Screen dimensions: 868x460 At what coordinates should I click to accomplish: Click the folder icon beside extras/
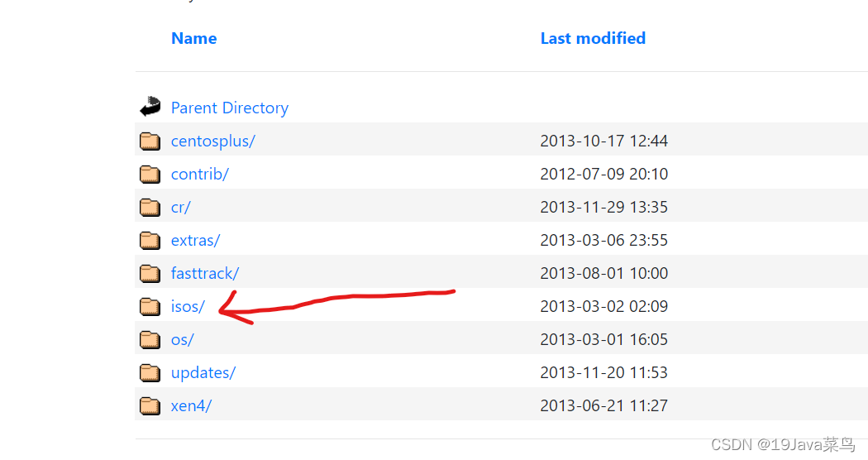[150, 240]
